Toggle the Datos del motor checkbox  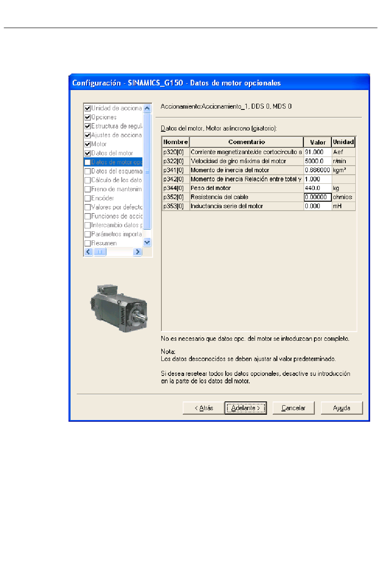(x=87, y=153)
